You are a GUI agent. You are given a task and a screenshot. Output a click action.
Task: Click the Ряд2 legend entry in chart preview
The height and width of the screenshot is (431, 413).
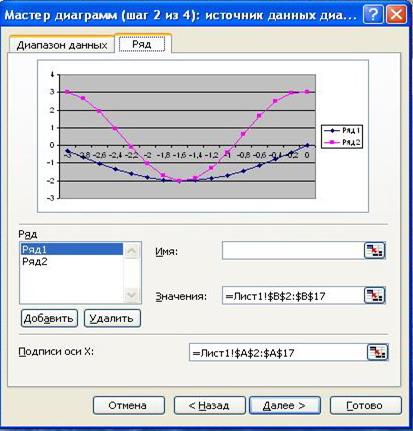(x=342, y=142)
